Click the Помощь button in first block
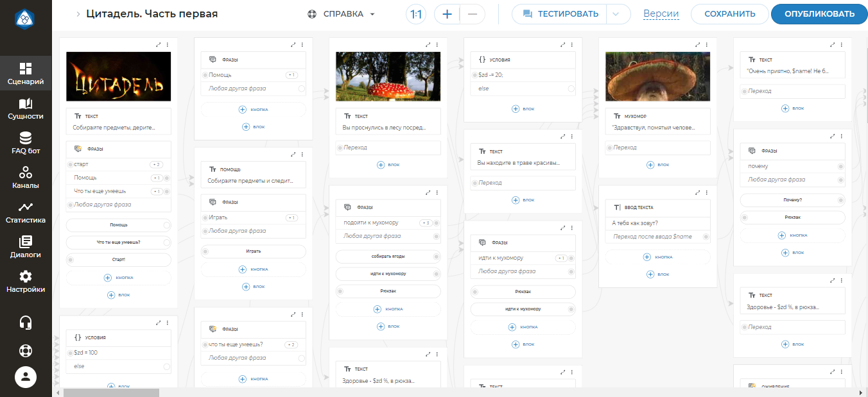This screenshot has height=397, width=868. click(118, 225)
